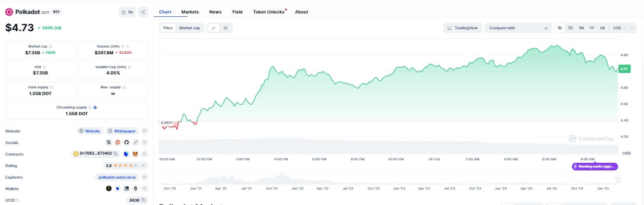
Task: Copy the contract address 0x7083...873402
Action: [116, 154]
